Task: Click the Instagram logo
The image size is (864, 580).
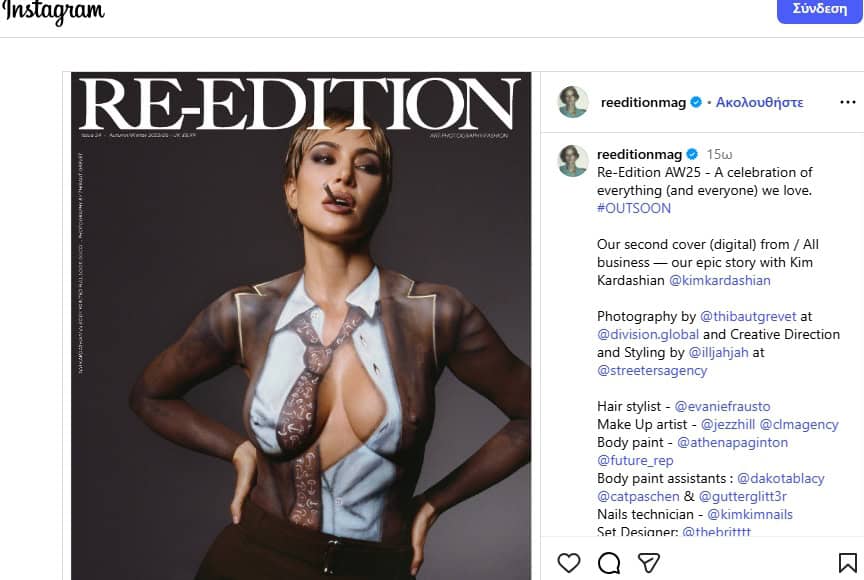Action: (x=54, y=12)
